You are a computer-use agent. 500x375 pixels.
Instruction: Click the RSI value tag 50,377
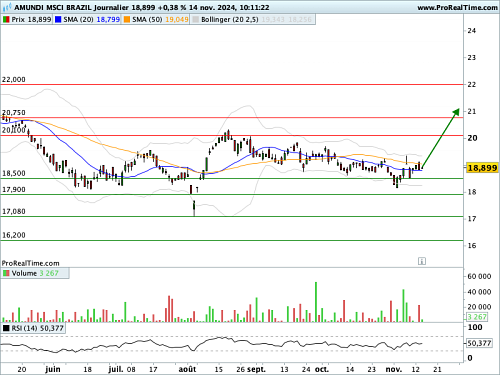click(479, 343)
